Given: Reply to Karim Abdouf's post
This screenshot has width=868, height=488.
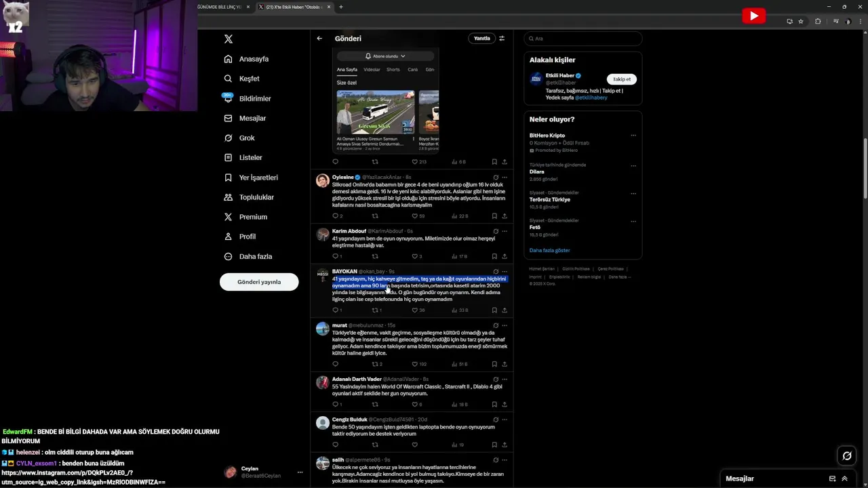Looking at the screenshot, I should click(335, 256).
